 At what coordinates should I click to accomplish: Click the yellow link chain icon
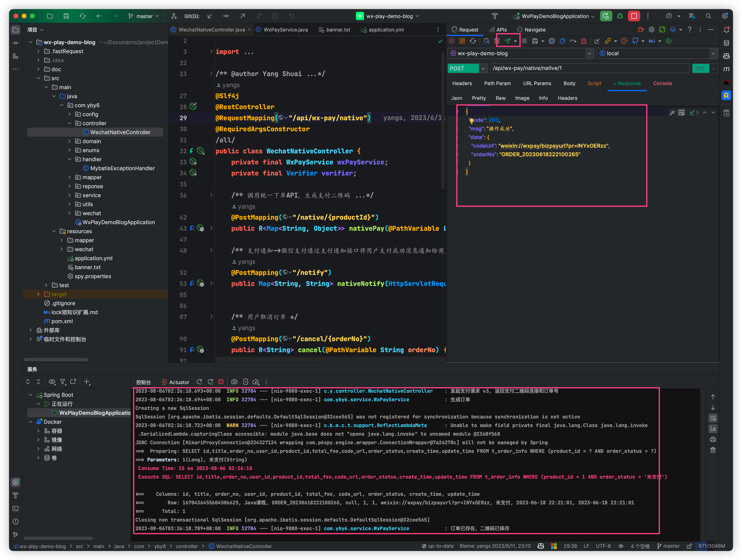click(607, 41)
